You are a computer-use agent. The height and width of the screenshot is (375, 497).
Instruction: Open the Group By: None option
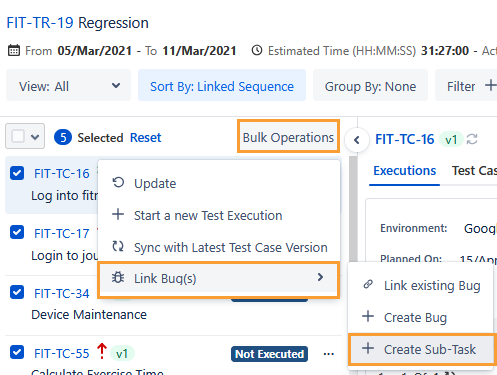tap(370, 86)
